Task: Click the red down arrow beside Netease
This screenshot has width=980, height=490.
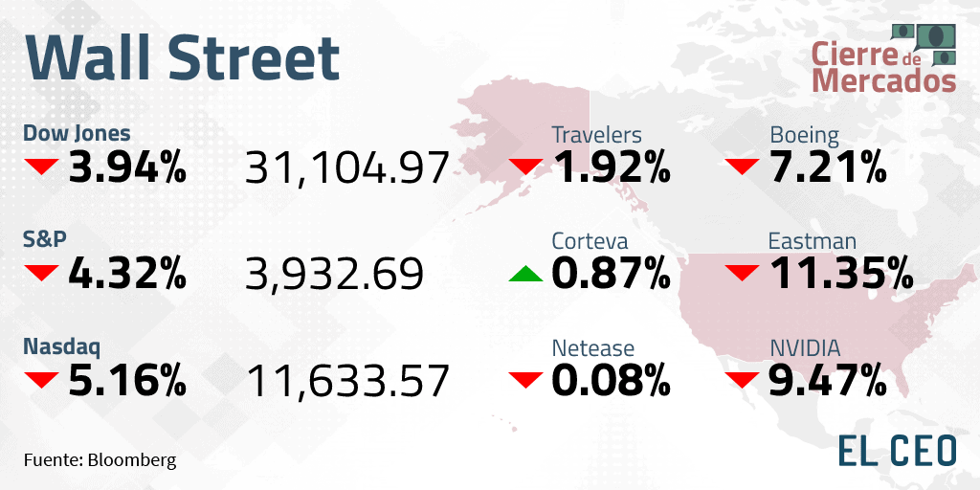Action: (x=525, y=379)
